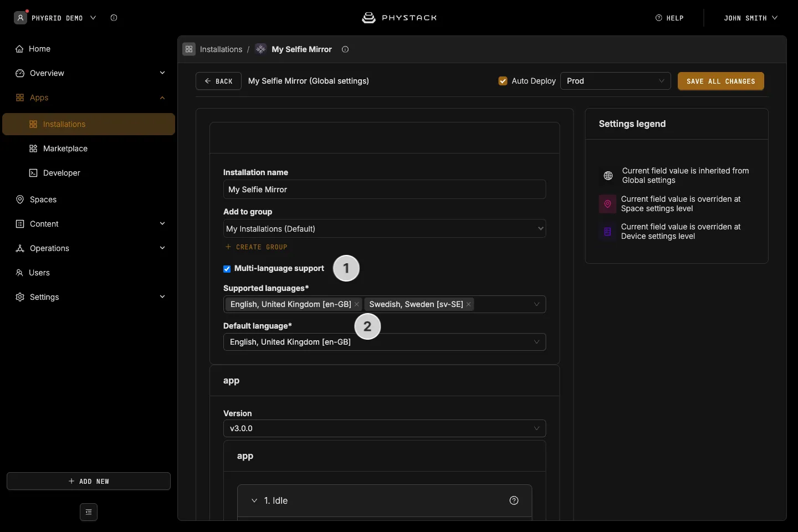The width and height of the screenshot is (798, 532).
Task: Click the info icon beside PhyGrid Demo
Action: tap(114, 18)
